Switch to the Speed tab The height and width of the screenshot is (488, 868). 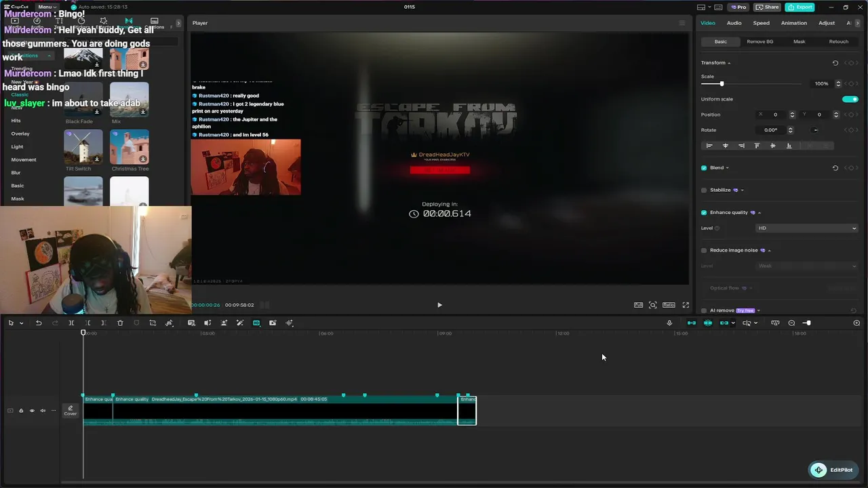(x=761, y=23)
